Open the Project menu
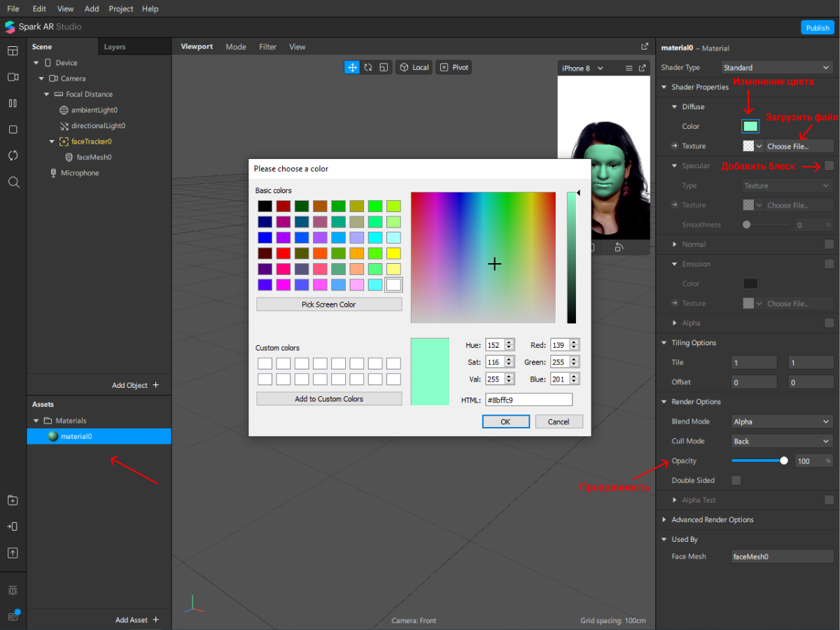This screenshot has height=630, width=840. click(x=121, y=9)
